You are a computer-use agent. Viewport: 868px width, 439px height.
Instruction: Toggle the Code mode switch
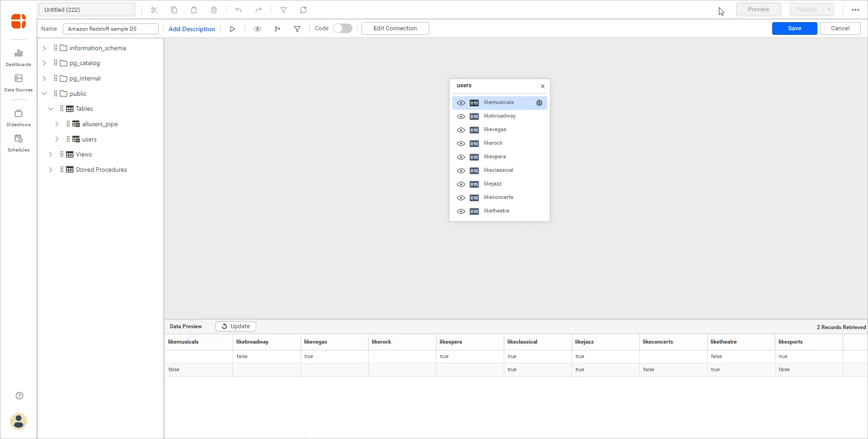point(343,28)
